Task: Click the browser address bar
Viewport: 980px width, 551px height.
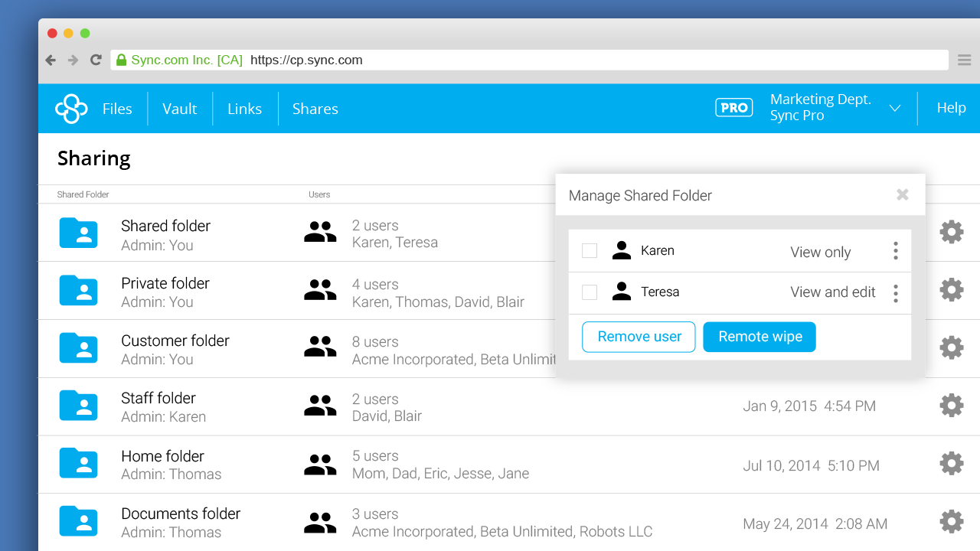Action: click(383, 60)
